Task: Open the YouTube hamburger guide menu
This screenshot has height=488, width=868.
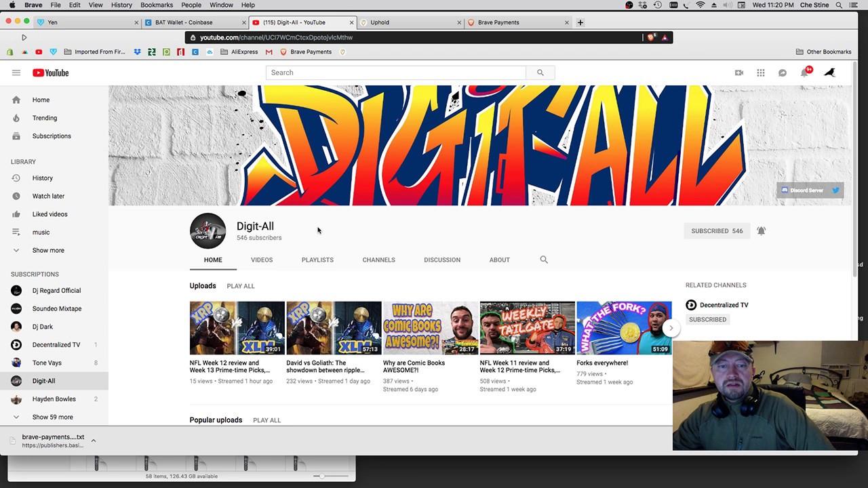Action: (x=16, y=73)
